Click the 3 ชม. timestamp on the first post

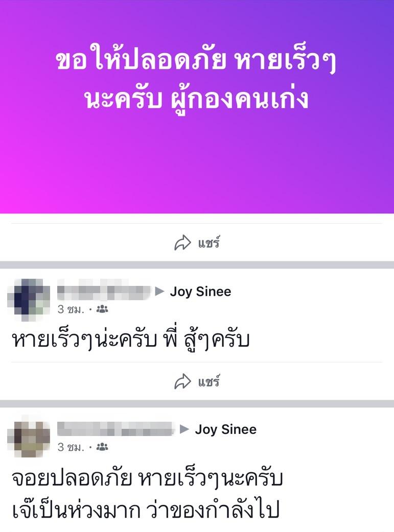pos(71,309)
